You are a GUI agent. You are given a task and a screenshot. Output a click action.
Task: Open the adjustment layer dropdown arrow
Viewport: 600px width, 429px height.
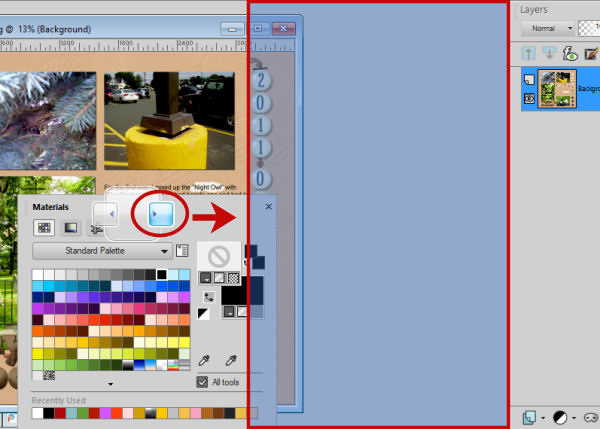coord(574,418)
